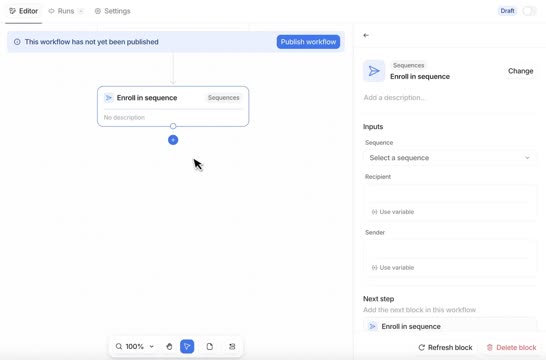Viewport: 546px width, 360px height.
Task: Open the Settings tab
Action: [112, 11]
